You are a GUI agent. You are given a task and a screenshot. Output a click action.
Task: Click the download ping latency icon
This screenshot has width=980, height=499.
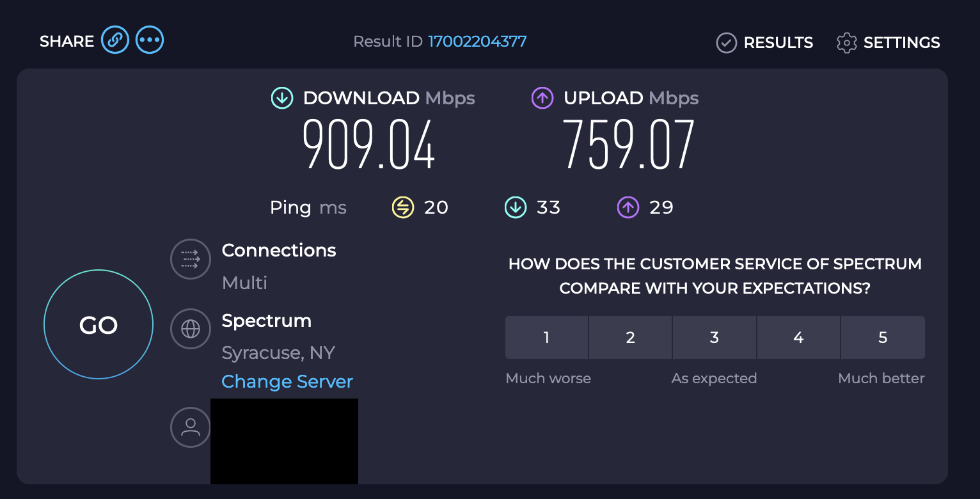pyautogui.click(x=515, y=207)
